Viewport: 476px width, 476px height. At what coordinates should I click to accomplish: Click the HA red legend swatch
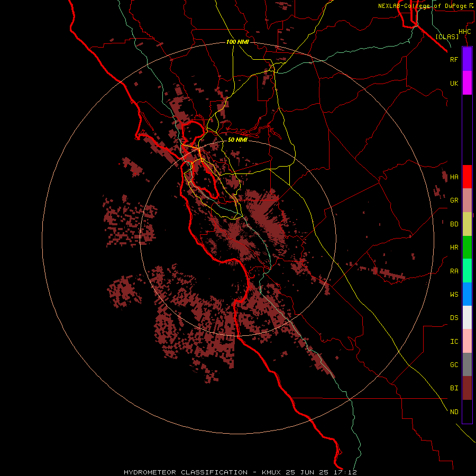467,177
